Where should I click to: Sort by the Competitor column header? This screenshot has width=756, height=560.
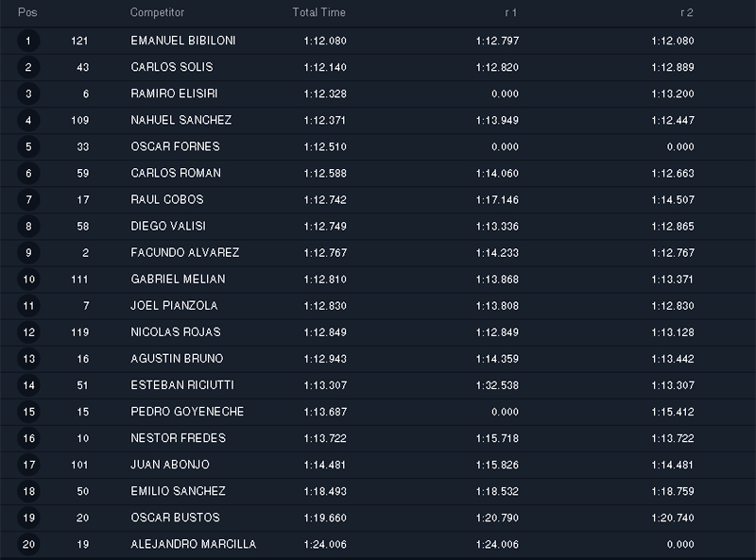(157, 12)
